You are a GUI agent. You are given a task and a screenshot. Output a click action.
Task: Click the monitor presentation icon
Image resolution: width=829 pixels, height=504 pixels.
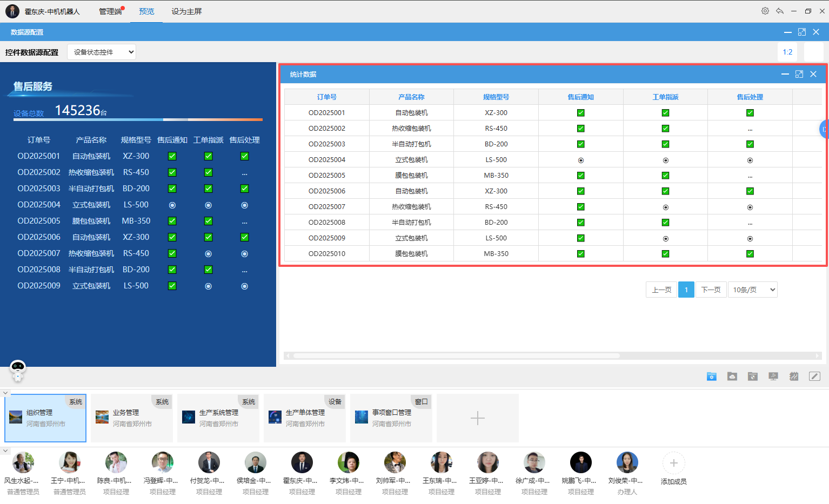pos(773,377)
